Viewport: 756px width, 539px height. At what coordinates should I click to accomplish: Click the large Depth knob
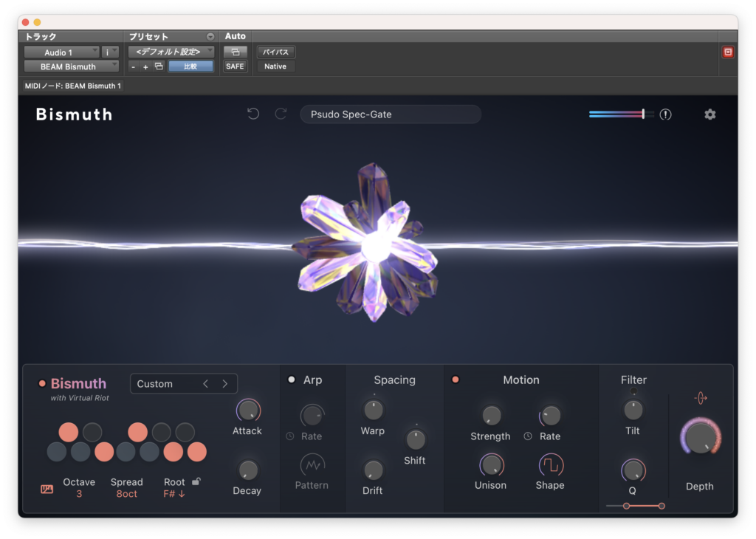(701, 438)
